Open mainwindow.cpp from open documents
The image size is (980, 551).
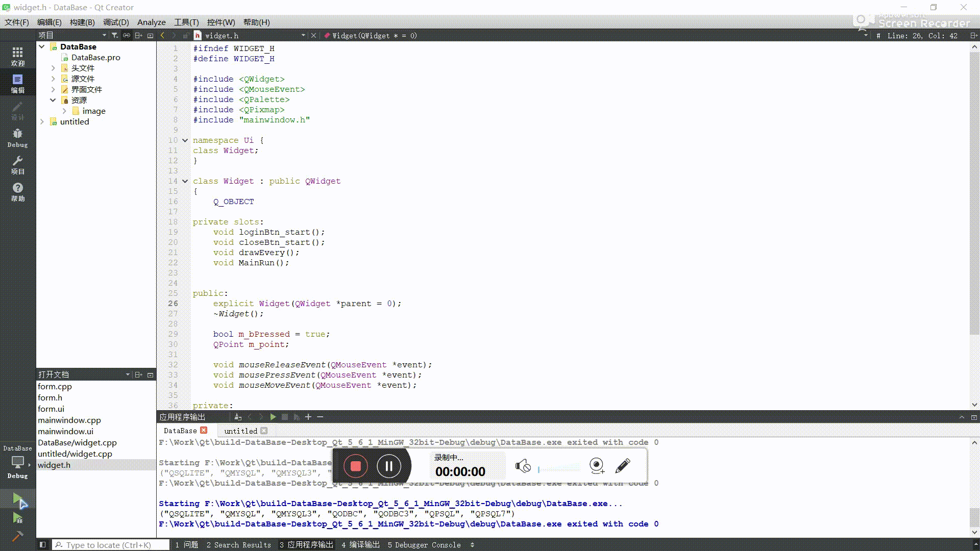click(69, 420)
